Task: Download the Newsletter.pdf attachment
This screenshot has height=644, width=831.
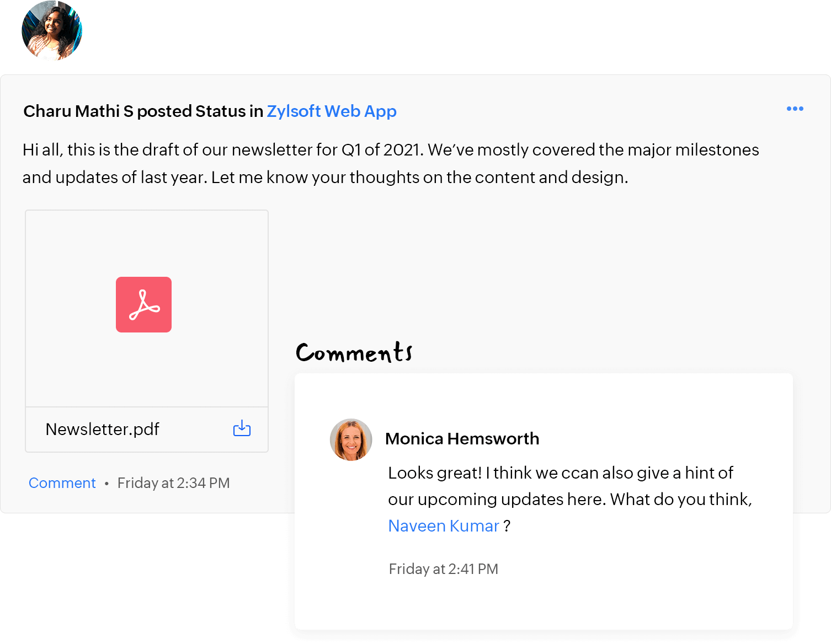Action: coord(242,428)
